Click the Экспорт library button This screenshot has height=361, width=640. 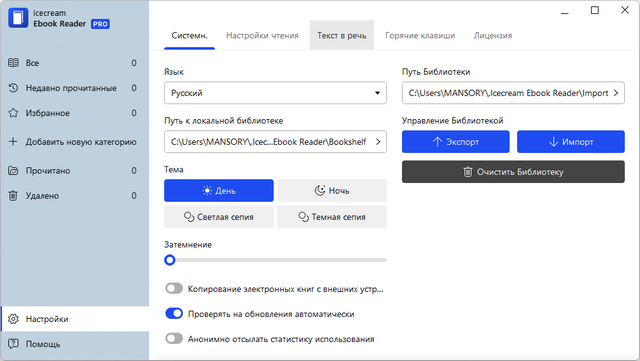click(x=456, y=142)
